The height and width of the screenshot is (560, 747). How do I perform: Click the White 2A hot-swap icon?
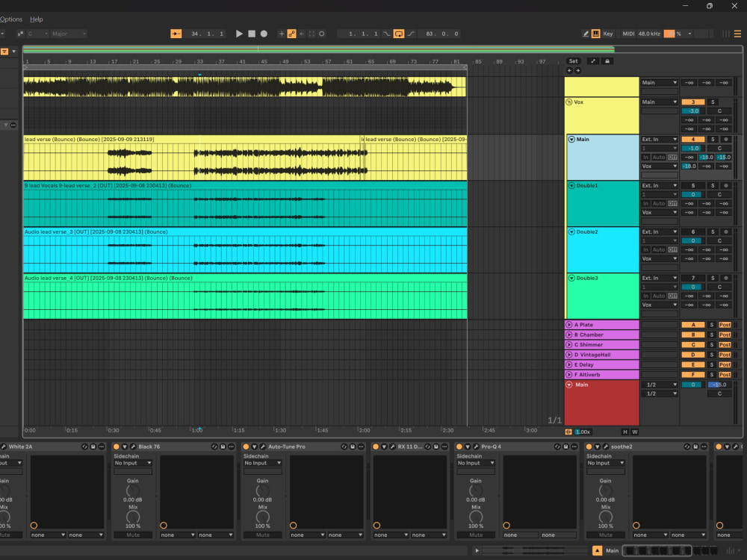pos(84,447)
